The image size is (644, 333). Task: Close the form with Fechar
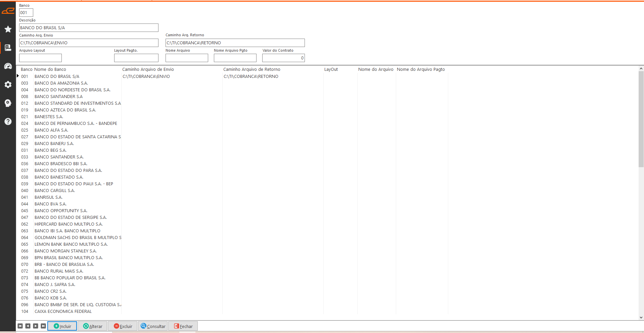(183, 326)
